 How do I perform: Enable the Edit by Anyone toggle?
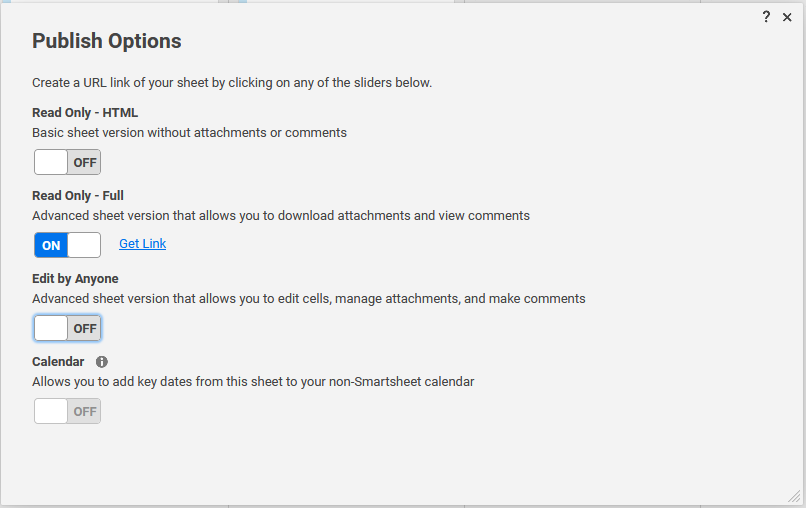[x=67, y=328]
